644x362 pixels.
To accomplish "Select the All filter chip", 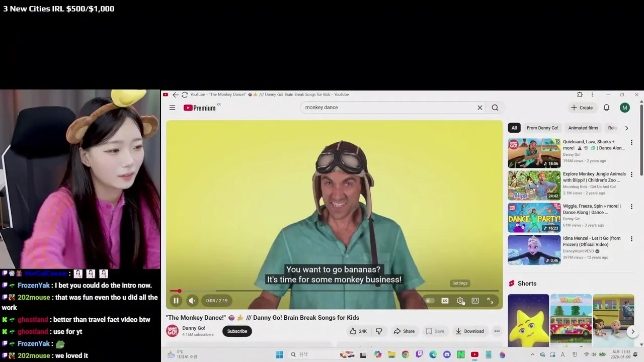I will (514, 128).
